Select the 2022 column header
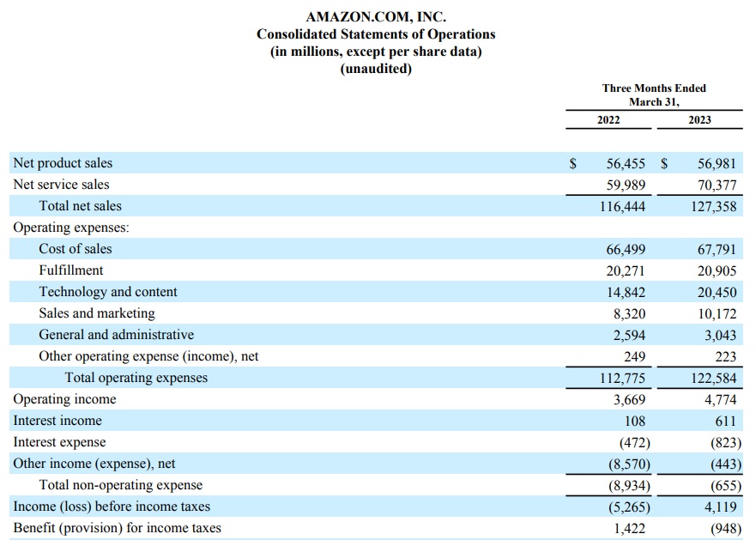 click(x=608, y=120)
